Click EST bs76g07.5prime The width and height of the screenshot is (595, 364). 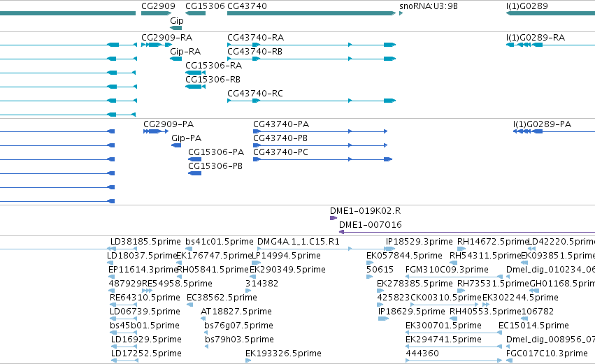point(238,326)
